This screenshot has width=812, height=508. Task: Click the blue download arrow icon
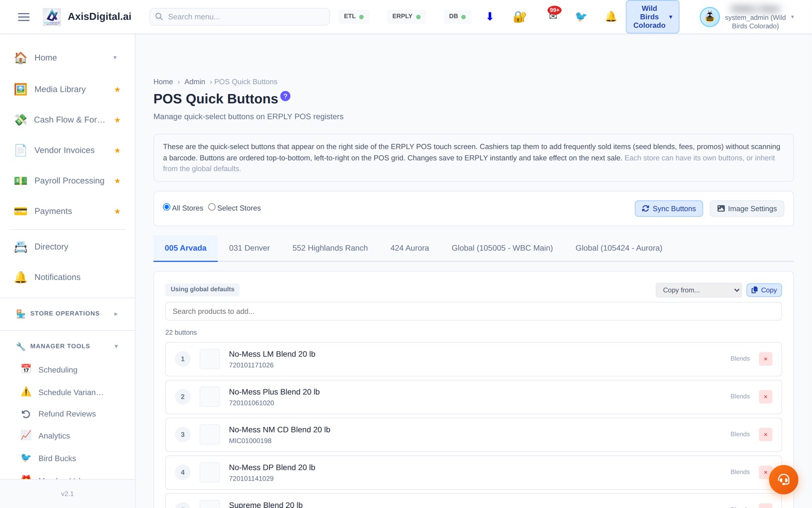tap(490, 16)
